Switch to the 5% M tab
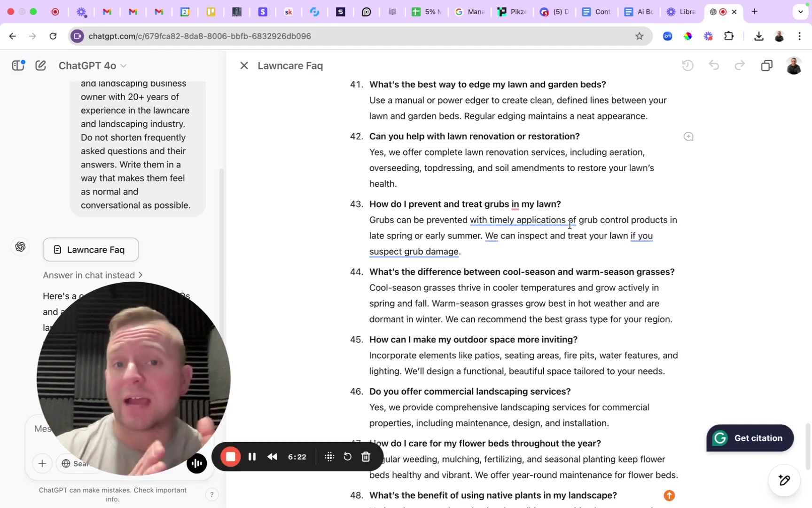The image size is (812, 508). (x=426, y=12)
